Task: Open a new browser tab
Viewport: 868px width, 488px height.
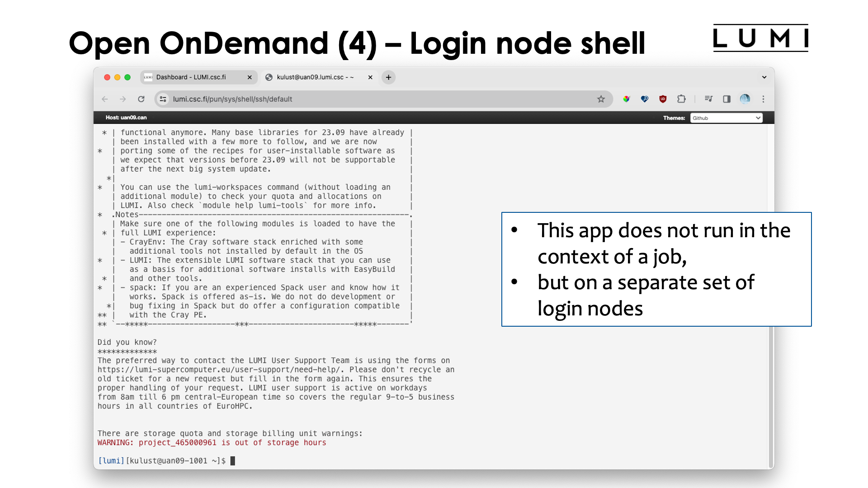Action: [x=388, y=77]
